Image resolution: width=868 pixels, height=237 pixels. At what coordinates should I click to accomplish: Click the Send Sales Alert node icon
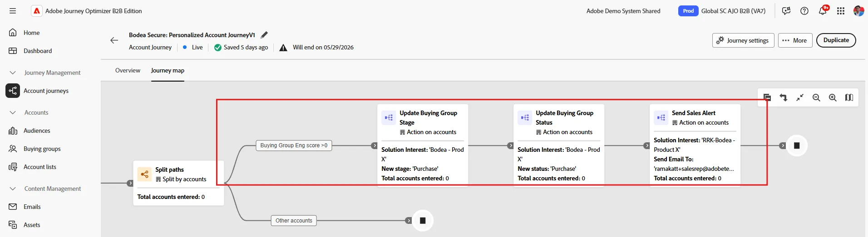pyautogui.click(x=661, y=117)
